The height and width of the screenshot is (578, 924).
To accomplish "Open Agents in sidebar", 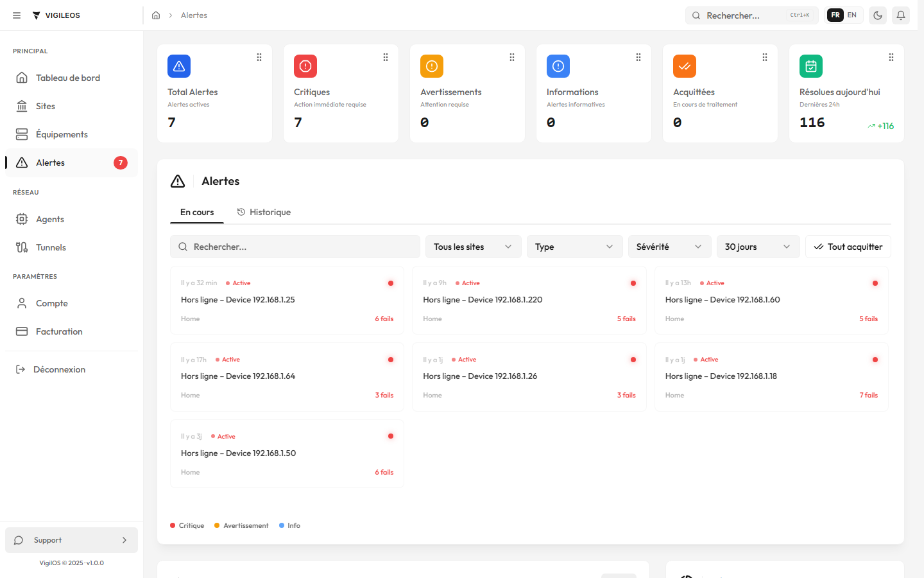I will [x=71, y=219].
